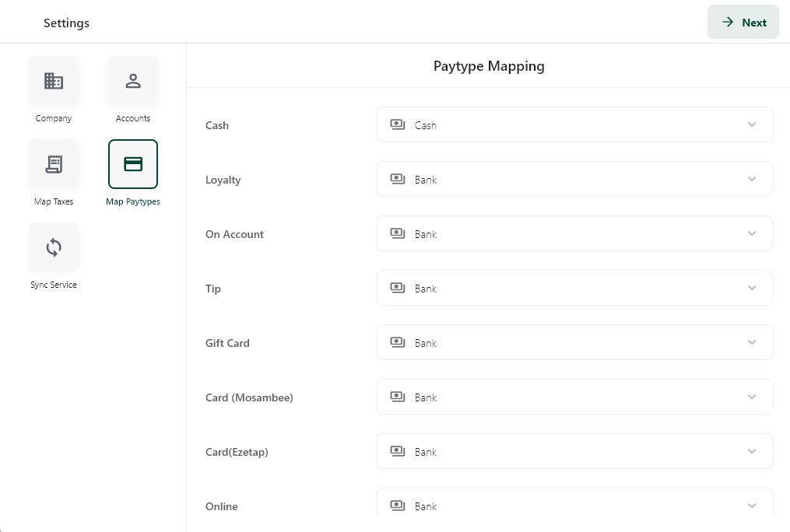Click the money icon in Cash row
Screen dimensions: 790x532
coord(398,124)
